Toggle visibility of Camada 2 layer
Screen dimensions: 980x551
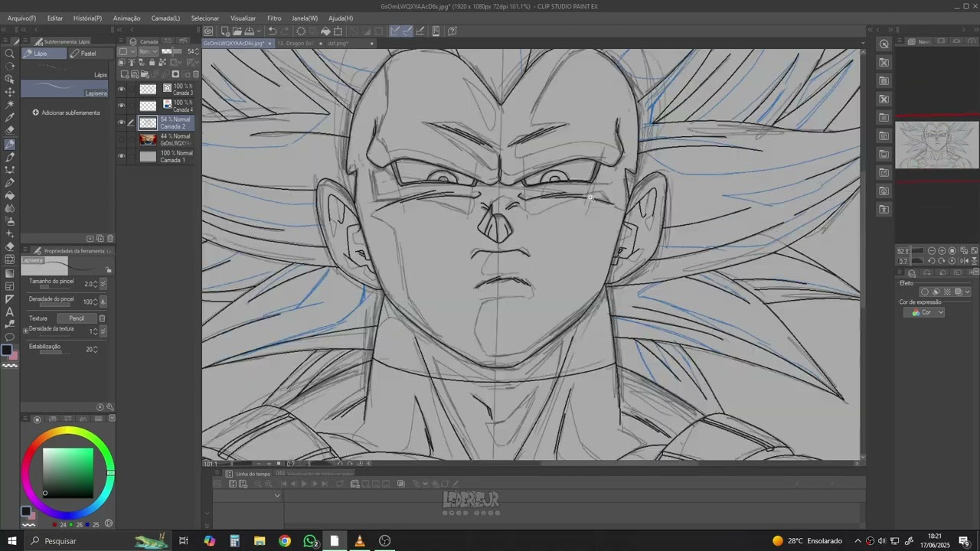121,122
